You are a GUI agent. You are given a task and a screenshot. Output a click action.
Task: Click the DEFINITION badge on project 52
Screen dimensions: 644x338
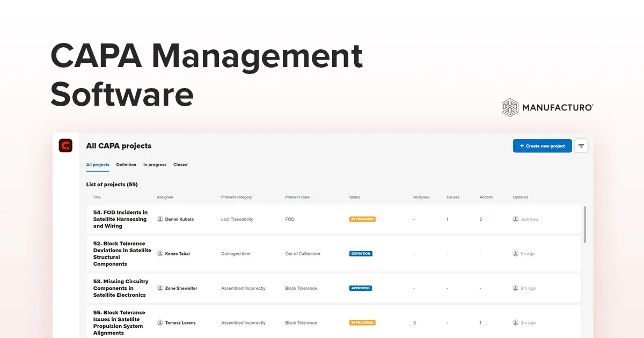360,253
